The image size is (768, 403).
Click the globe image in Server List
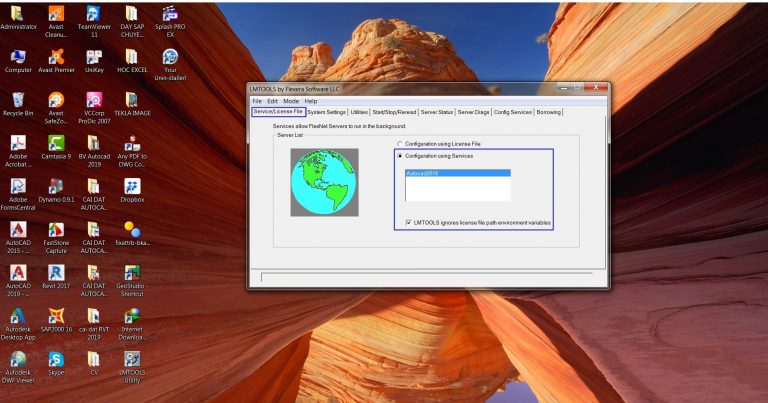click(x=324, y=182)
